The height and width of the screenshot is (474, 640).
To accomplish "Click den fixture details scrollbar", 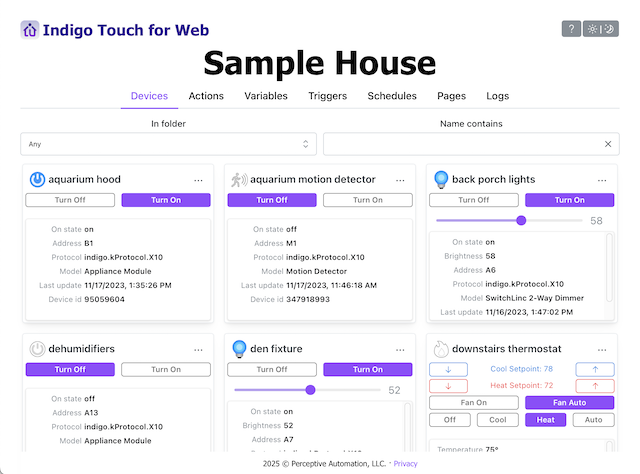I will tap(407, 427).
